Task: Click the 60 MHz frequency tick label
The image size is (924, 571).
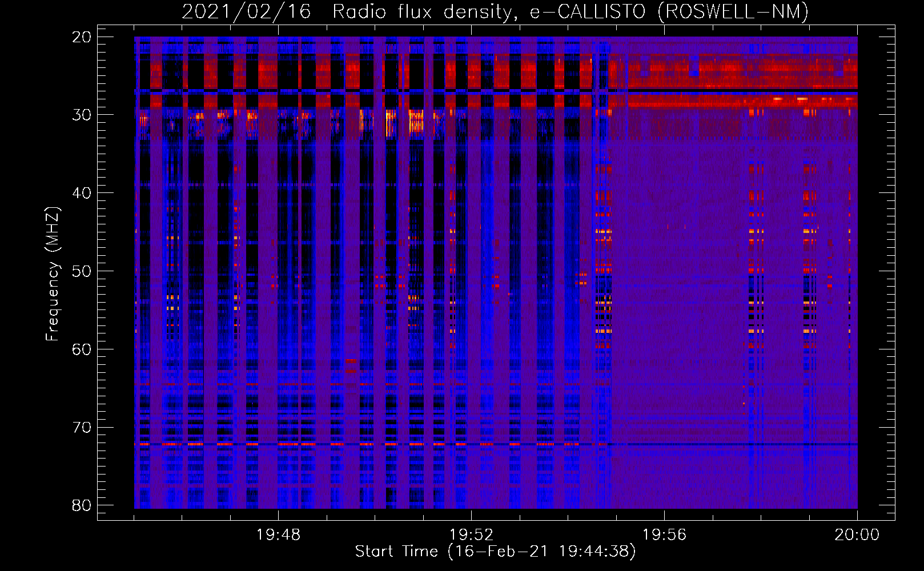Action: point(82,349)
